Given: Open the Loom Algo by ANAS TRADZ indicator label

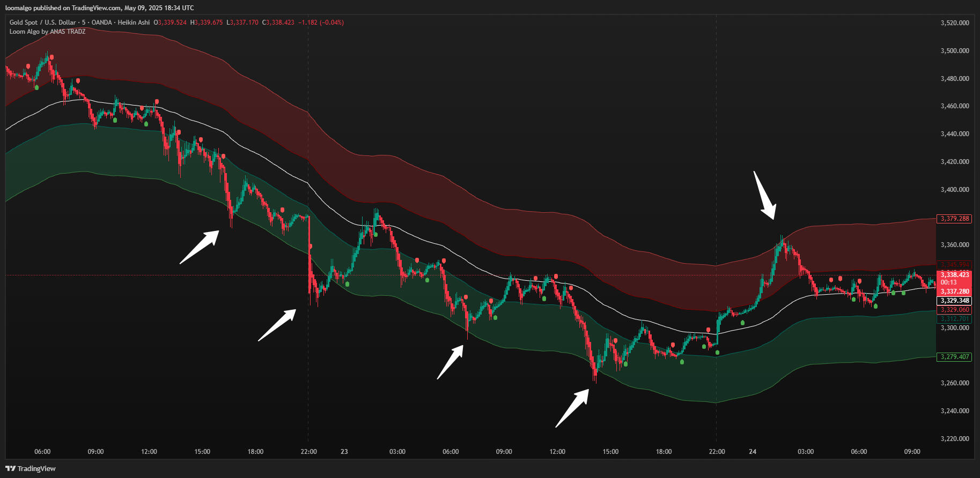Looking at the screenshot, I should pyautogui.click(x=47, y=32).
